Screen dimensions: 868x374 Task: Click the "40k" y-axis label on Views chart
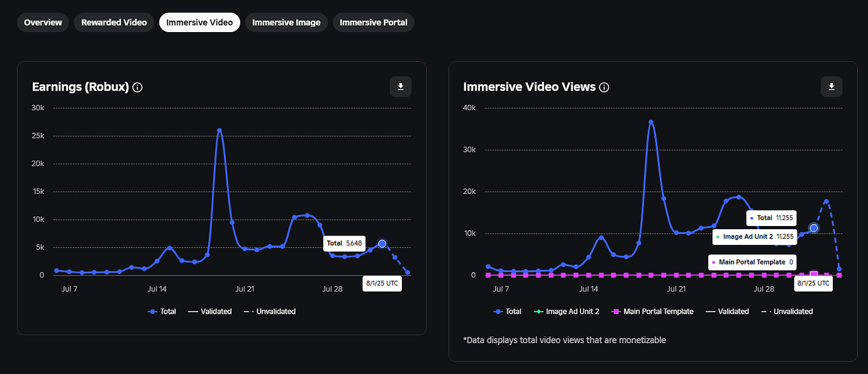pyautogui.click(x=469, y=108)
